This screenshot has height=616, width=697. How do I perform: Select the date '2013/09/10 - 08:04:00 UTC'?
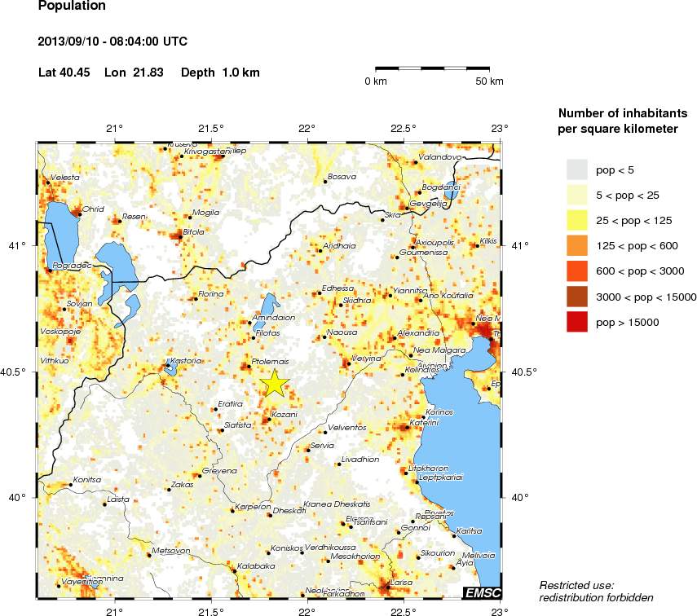pyautogui.click(x=112, y=42)
